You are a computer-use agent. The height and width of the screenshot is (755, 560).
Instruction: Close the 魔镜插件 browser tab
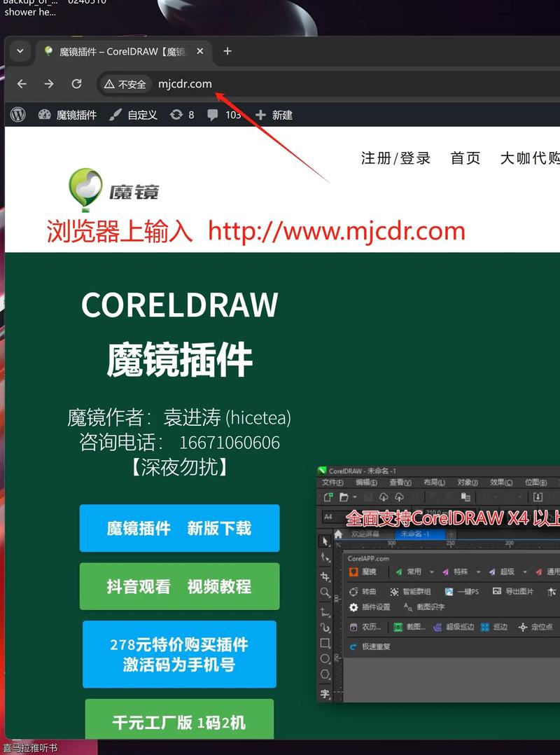click(x=200, y=51)
